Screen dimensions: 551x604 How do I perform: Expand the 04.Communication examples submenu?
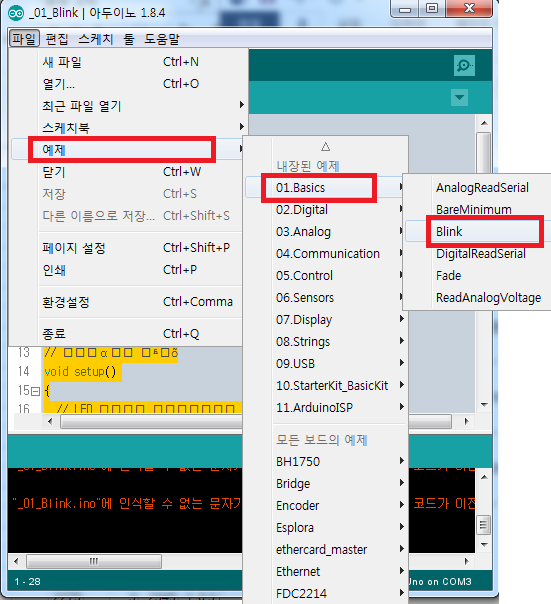tap(326, 253)
